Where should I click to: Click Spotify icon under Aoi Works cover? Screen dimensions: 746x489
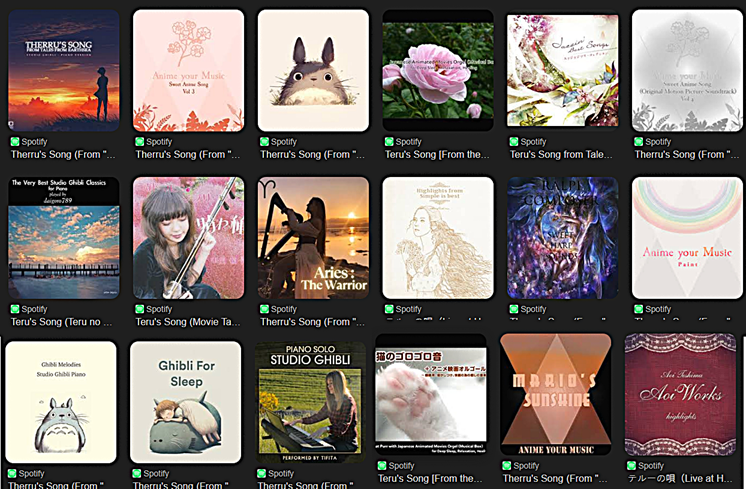pos(631,465)
